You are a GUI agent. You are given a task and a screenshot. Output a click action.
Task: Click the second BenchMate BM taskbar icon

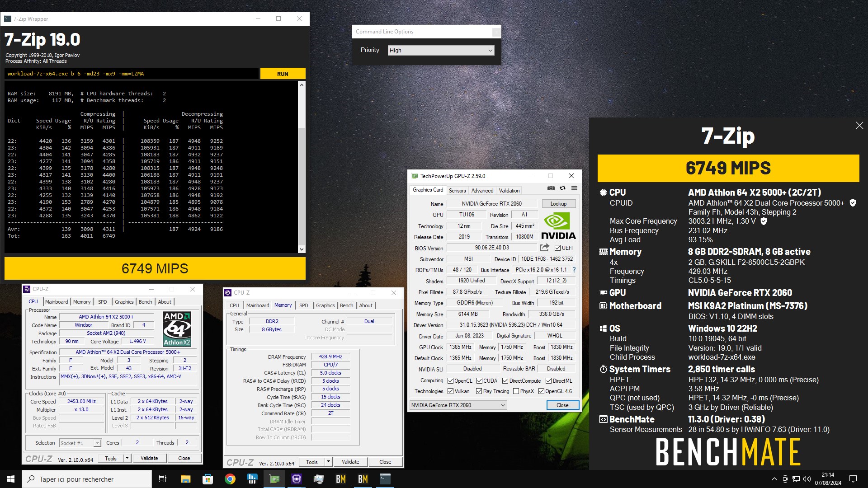(363, 479)
